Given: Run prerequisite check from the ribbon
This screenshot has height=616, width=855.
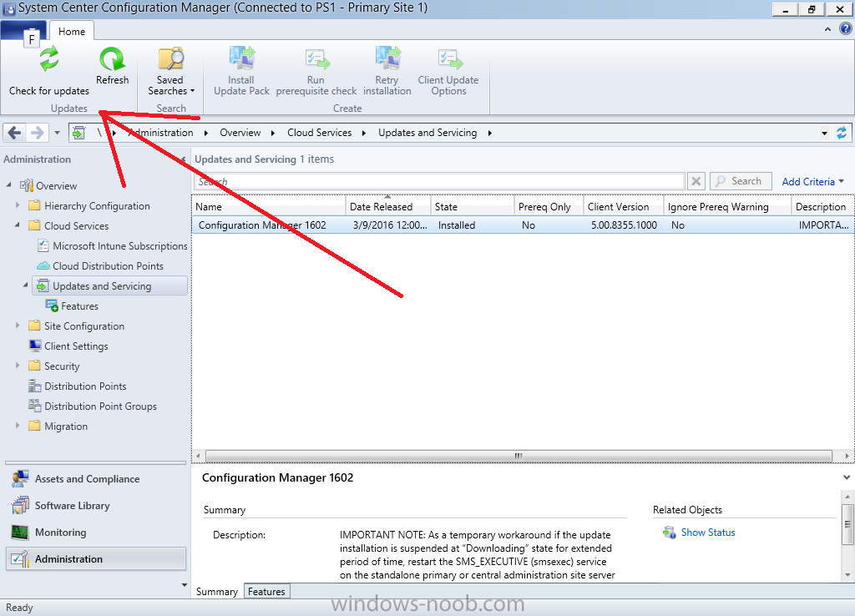Looking at the screenshot, I should pyautogui.click(x=316, y=71).
